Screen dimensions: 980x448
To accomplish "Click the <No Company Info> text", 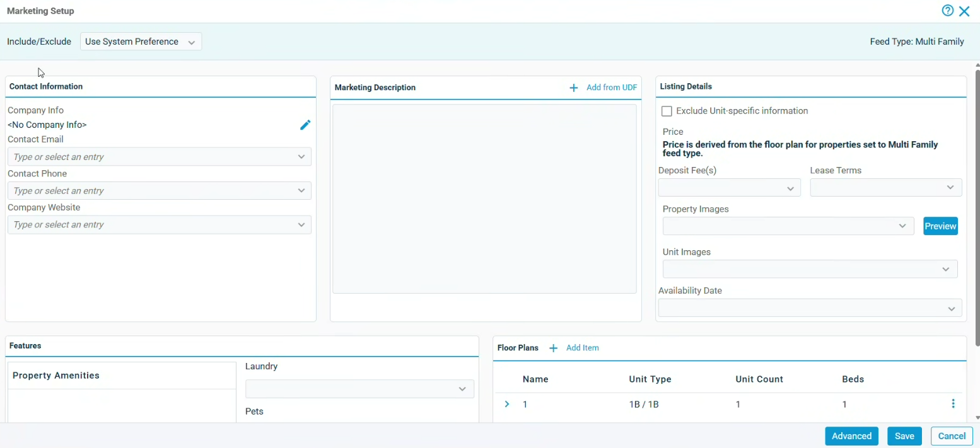I will [47, 125].
